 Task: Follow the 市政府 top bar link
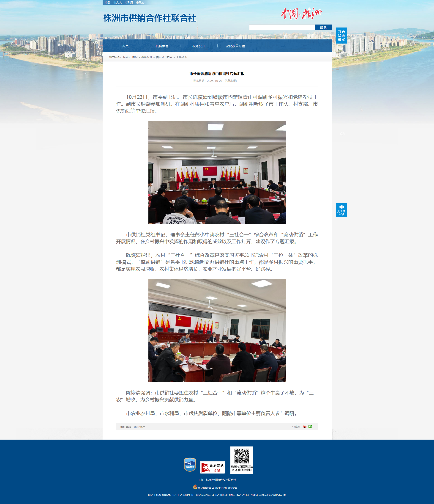(x=129, y=3)
